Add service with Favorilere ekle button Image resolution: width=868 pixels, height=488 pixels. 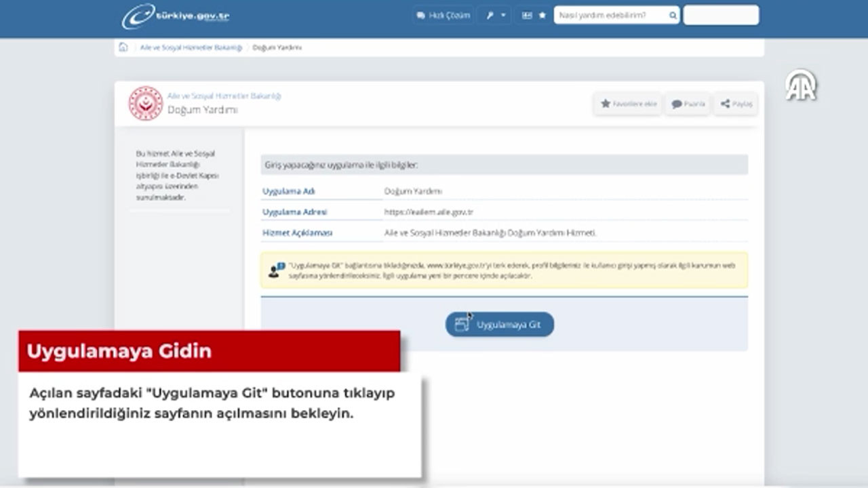(628, 104)
